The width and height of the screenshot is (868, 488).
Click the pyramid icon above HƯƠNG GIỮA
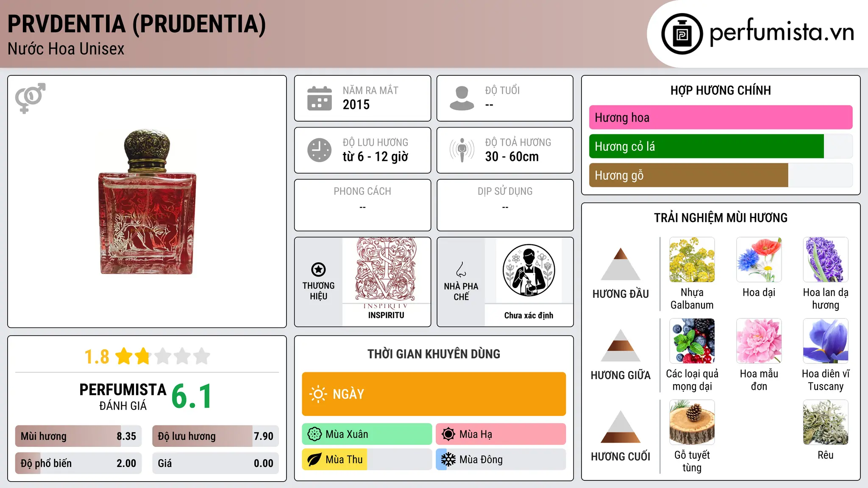[620, 345]
